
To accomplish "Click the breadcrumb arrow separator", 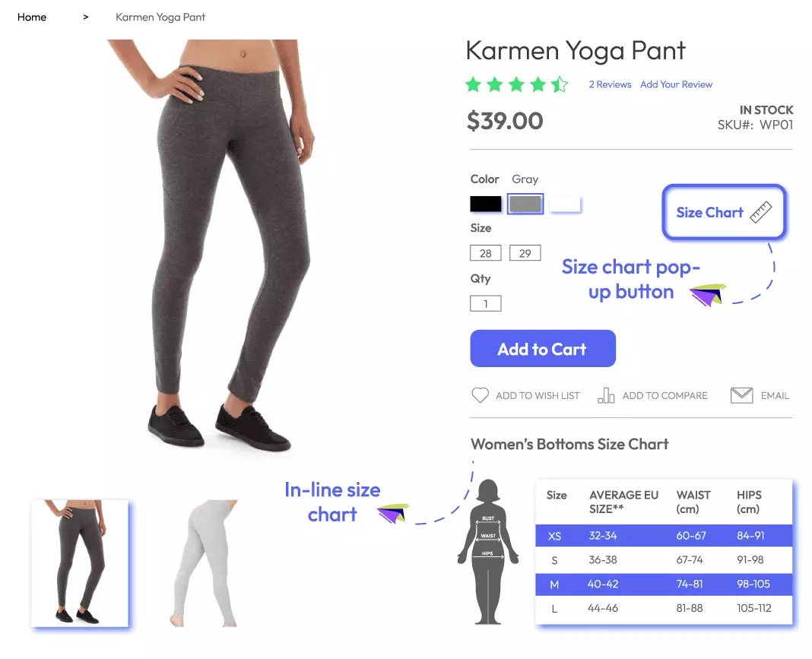I will pos(85,17).
